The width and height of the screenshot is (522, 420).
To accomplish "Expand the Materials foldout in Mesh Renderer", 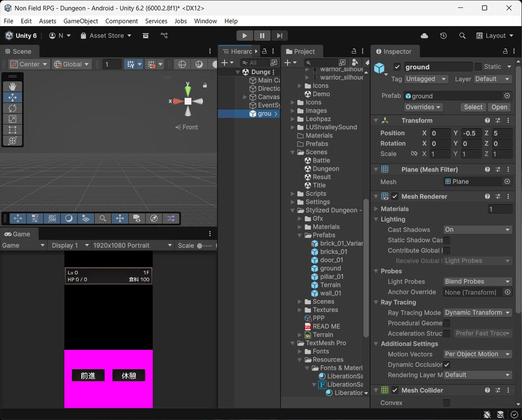I will click(376, 209).
